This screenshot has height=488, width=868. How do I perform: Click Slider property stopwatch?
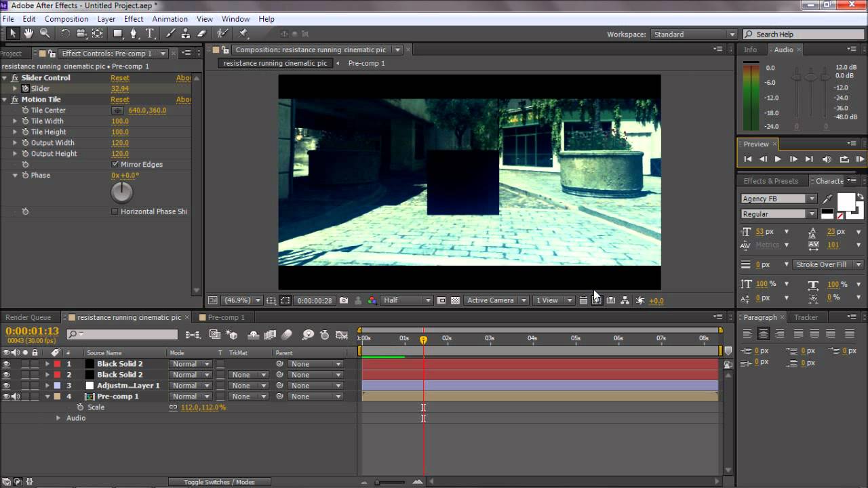[x=25, y=89]
